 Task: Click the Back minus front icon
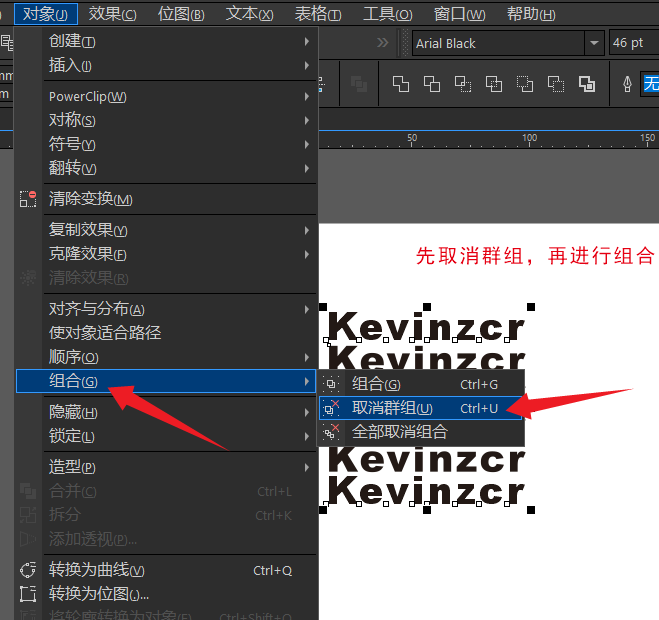556,84
